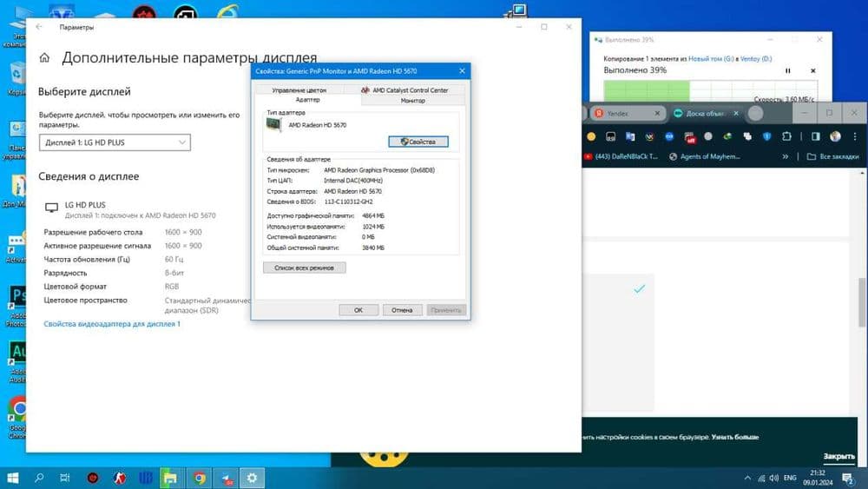Click the green copy progress bar
The image size is (868, 489).
click(x=647, y=91)
